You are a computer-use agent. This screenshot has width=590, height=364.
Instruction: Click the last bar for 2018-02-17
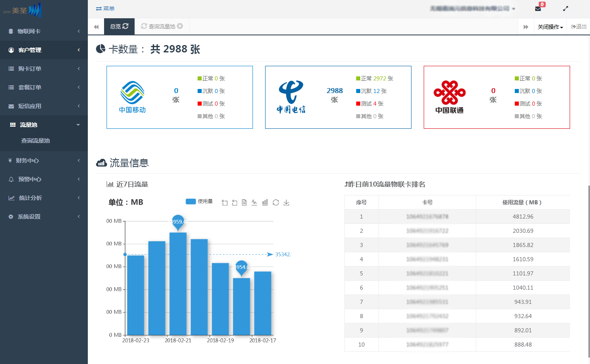coord(263,303)
